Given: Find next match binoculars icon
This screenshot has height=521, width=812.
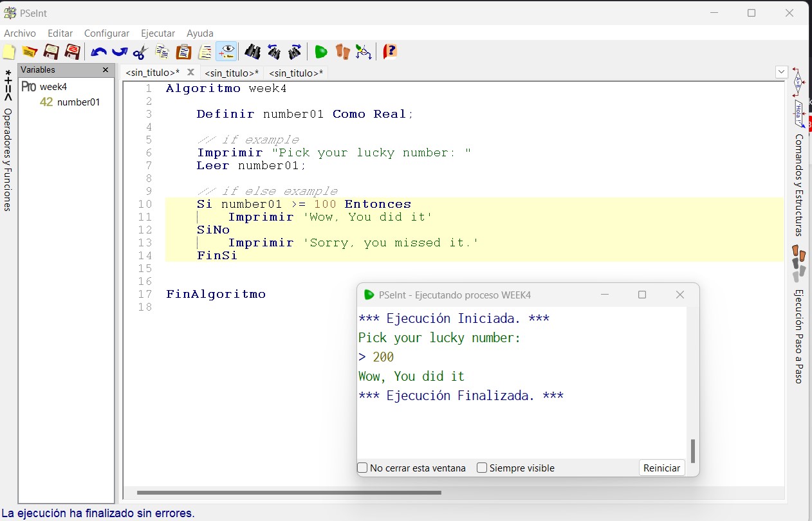Looking at the screenshot, I should pyautogui.click(x=295, y=51).
